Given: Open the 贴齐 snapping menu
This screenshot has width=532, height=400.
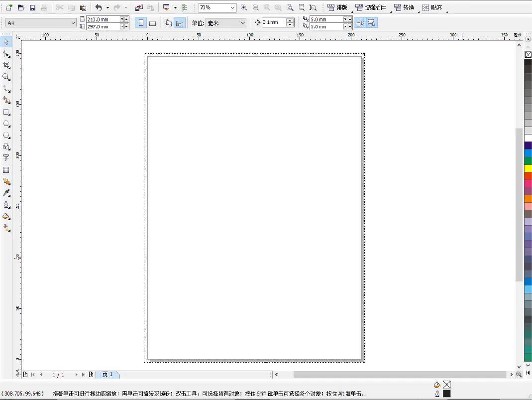Looking at the screenshot, I should point(432,7).
